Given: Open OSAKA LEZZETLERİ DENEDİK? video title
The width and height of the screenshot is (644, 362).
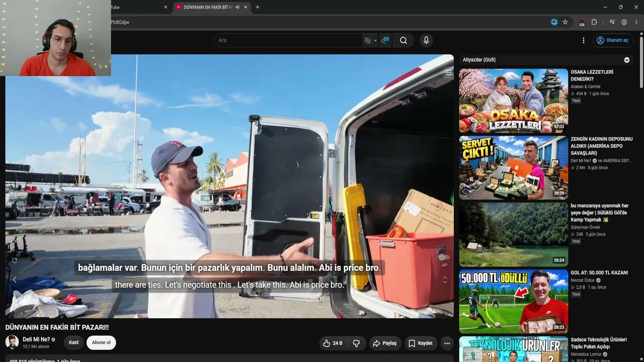Looking at the screenshot, I should click(x=592, y=75).
